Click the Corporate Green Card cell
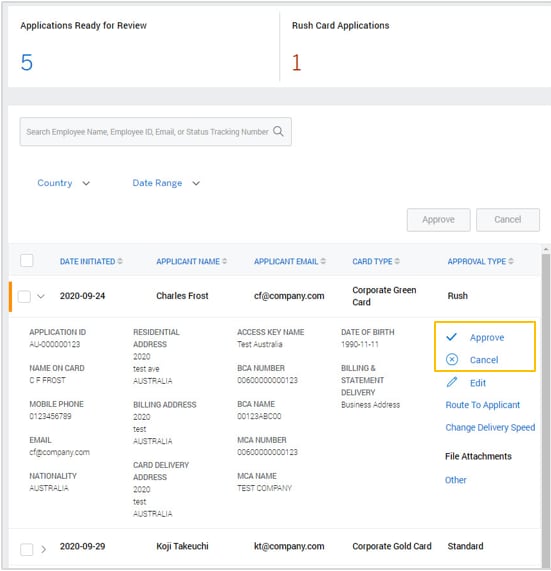Image resolution: width=551 pixels, height=571 pixels. coord(384,296)
